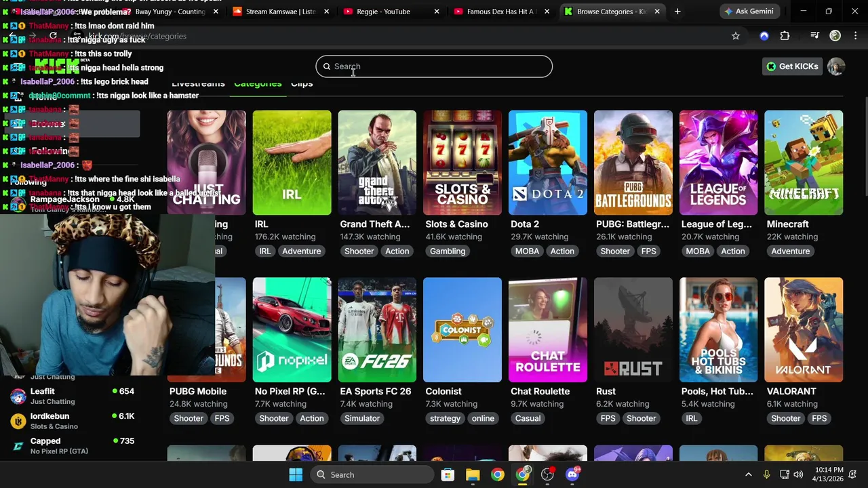This screenshot has width=868, height=488.
Task: Open the Chrome profile avatar
Action: pos(835,36)
